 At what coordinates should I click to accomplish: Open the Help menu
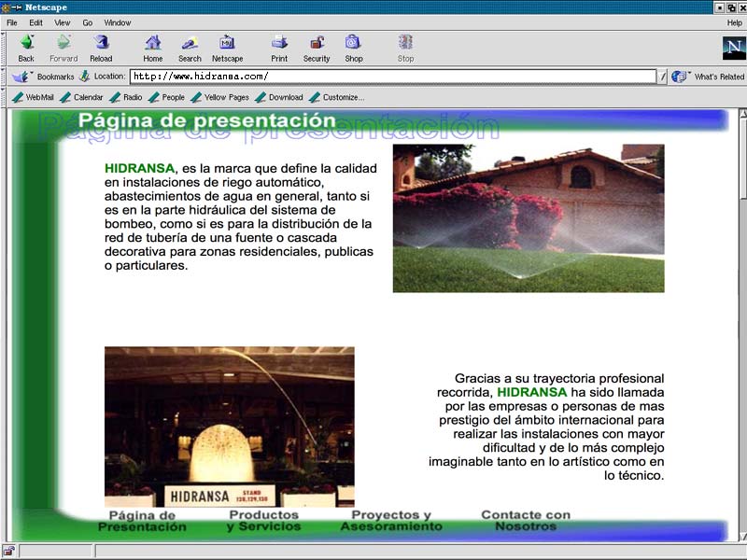pyautogui.click(x=734, y=22)
